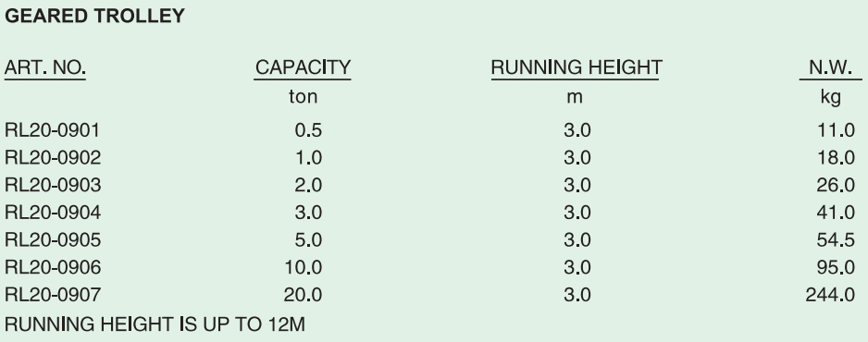Click article number RL20-0902

point(53,158)
